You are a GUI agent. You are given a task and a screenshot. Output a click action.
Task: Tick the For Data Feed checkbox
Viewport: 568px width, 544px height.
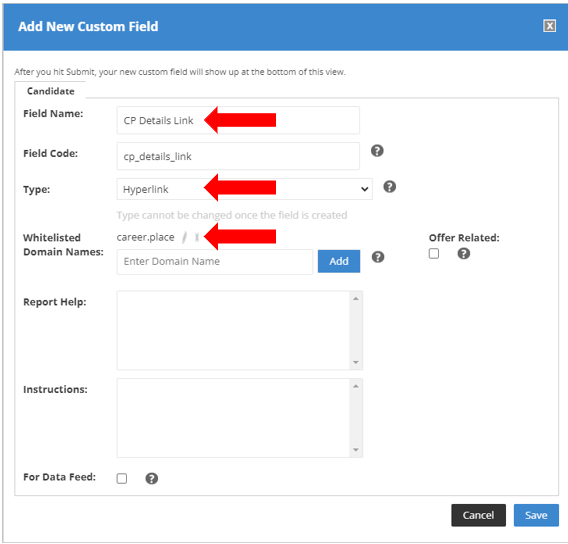122,478
